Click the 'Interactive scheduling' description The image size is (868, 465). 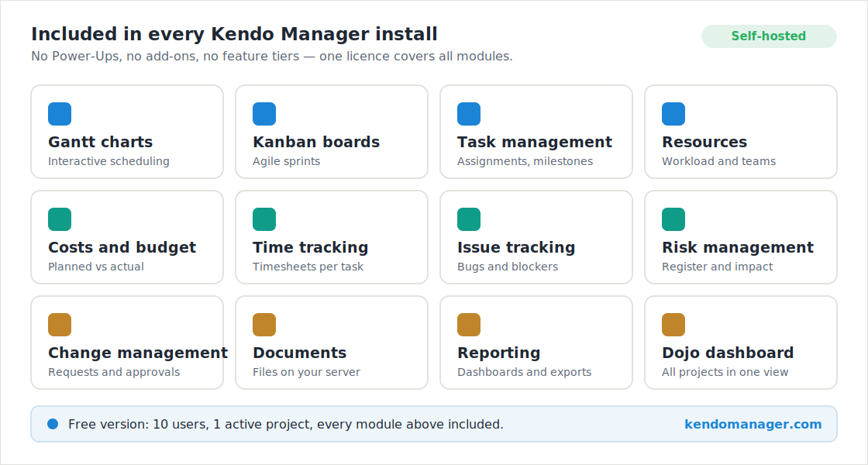108,161
